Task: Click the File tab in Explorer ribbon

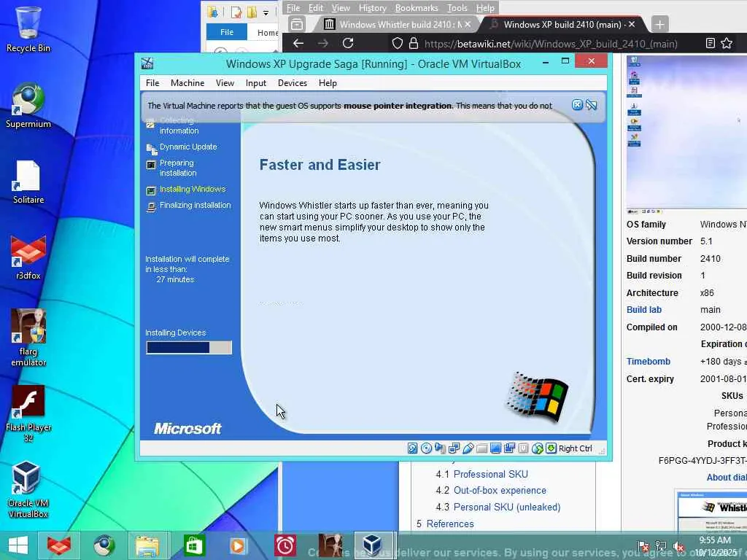Action: point(227,32)
